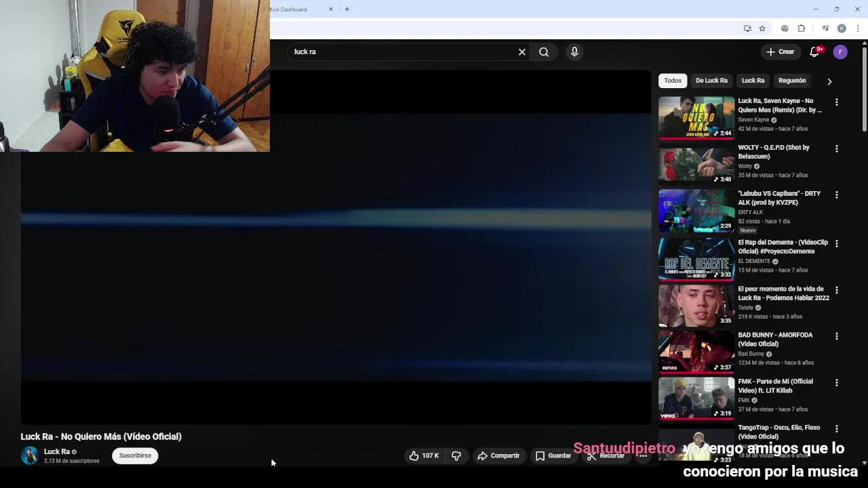
Task: Open thumbnail of BAD BUNNY AMORFODA
Action: coord(696,352)
